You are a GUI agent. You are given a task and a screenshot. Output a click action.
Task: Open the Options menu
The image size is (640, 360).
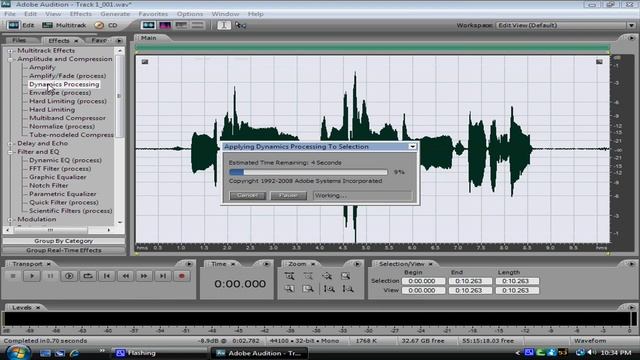(190, 14)
